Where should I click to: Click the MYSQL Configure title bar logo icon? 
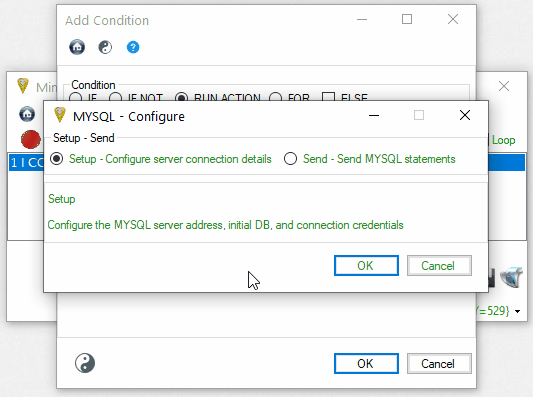pos(60,115)
